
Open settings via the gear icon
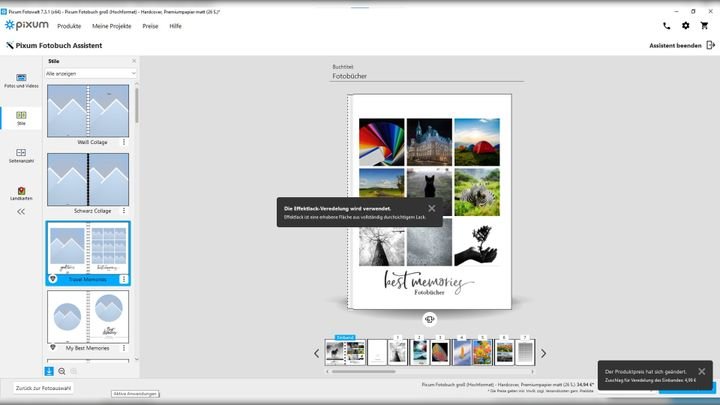click(x=685, y=26)
